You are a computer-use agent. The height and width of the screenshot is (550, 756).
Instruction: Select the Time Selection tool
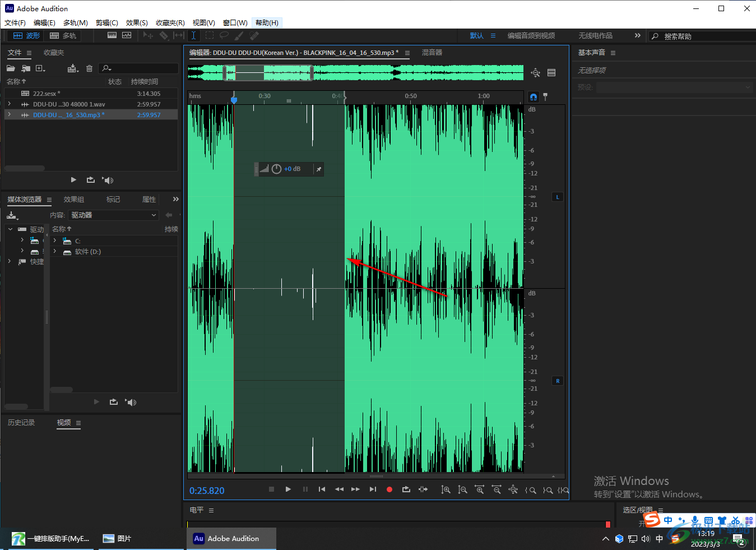tap(193, 35)
